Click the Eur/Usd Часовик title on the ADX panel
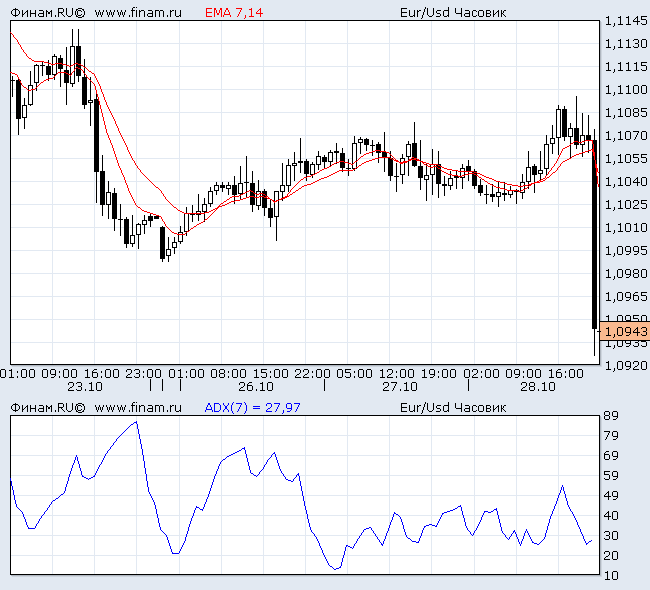Screen dimensions: 650x590 click(x=452, y=407)
